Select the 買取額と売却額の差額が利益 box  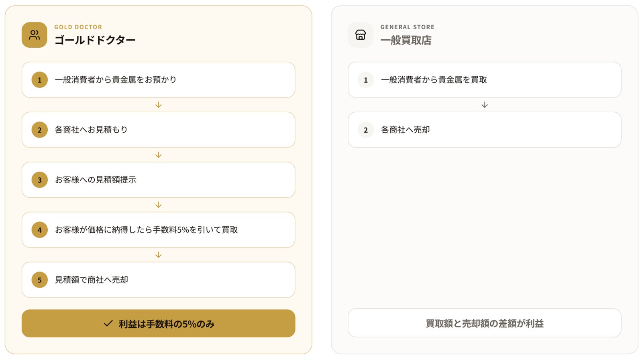[x=485, y=323]
